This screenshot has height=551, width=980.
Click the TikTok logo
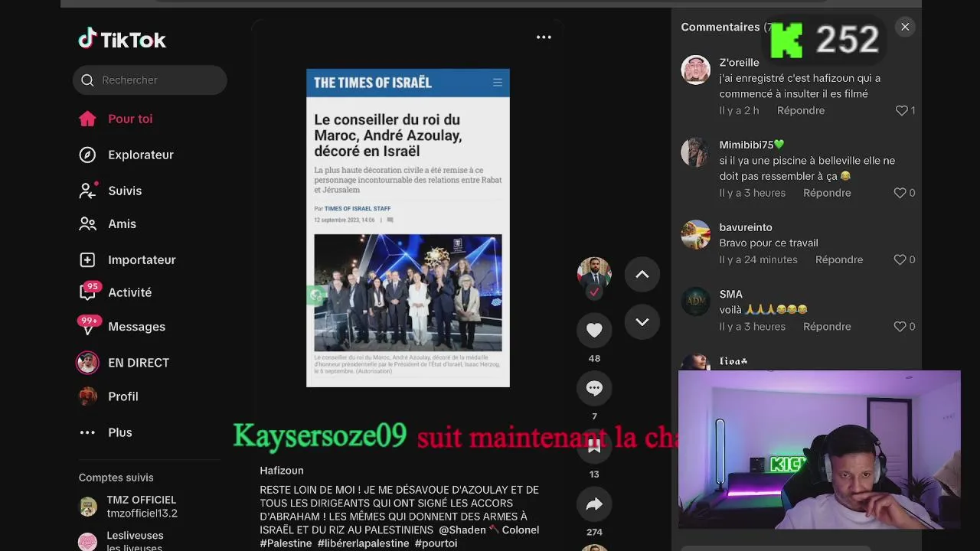pyautogui.click(x=122, y=39)
